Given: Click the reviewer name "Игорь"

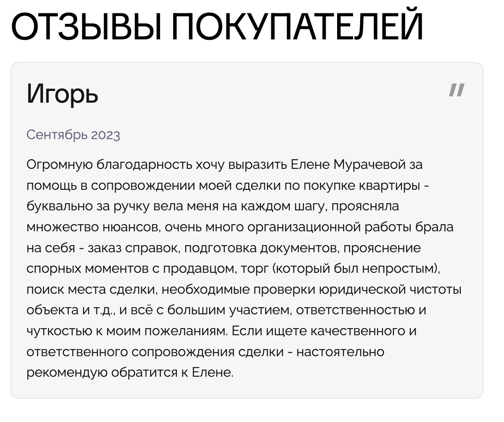Looking at the screenshot, I should pyautogui.click(x=62, y=94).
